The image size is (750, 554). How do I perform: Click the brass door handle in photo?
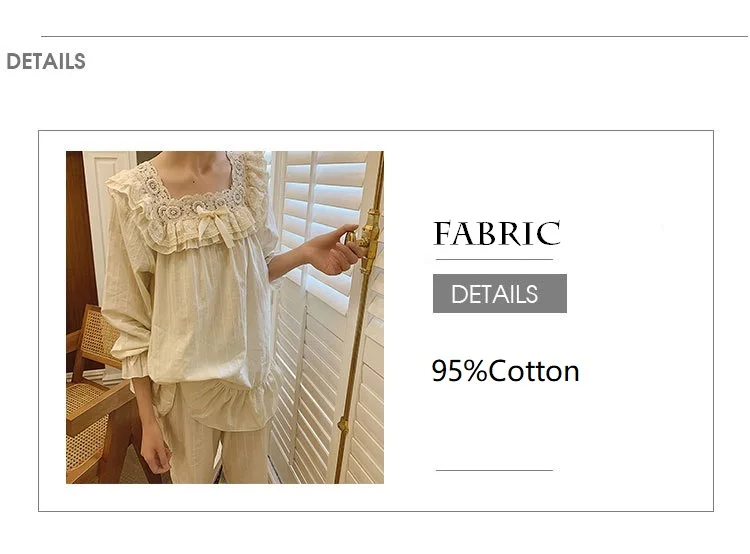[x=366, y=238]
